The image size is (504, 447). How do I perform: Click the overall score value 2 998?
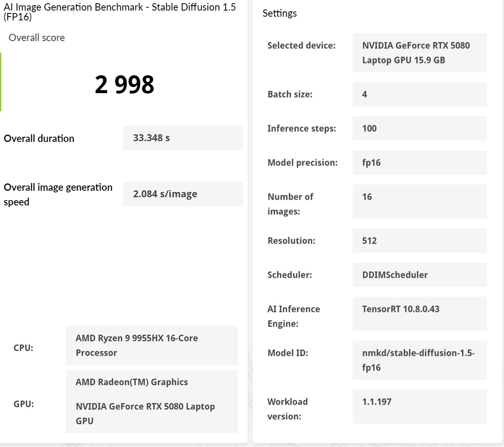tap(124, 85)
